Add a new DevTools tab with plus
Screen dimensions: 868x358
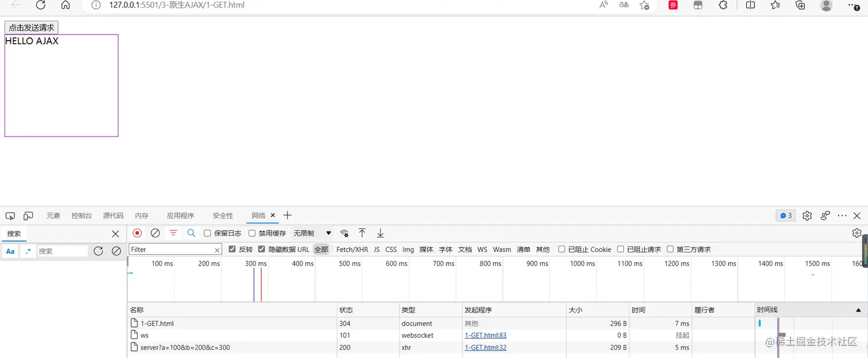click(x=288, y=215)
